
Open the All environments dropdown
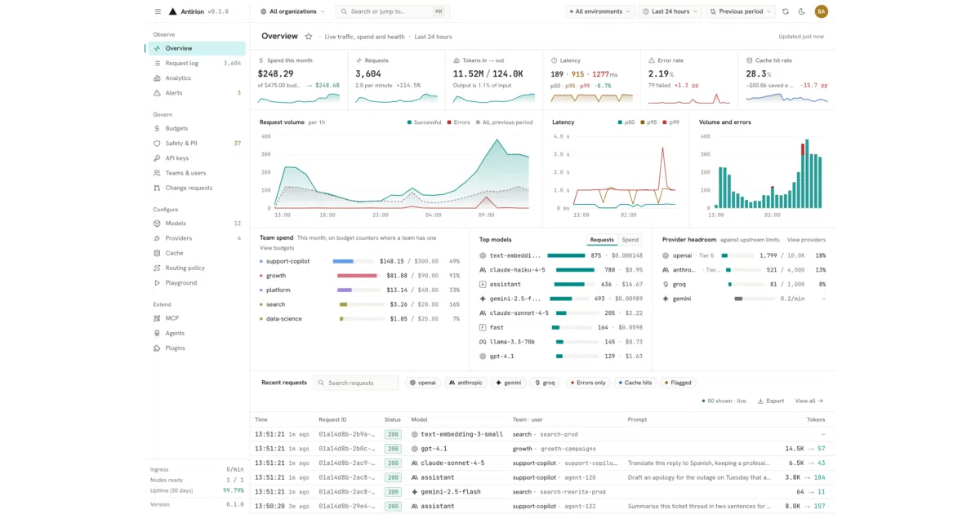click(599, 11)
